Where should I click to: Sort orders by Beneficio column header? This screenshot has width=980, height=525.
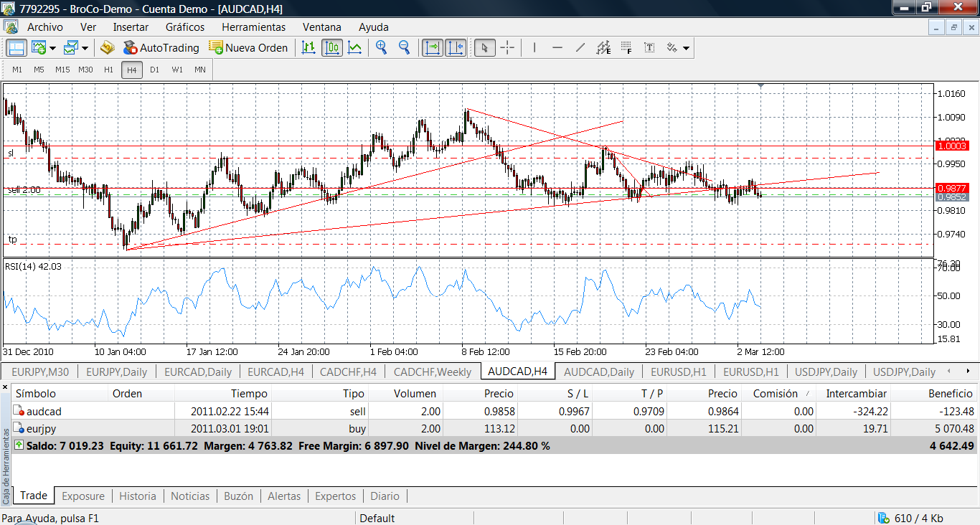point(950,393)
